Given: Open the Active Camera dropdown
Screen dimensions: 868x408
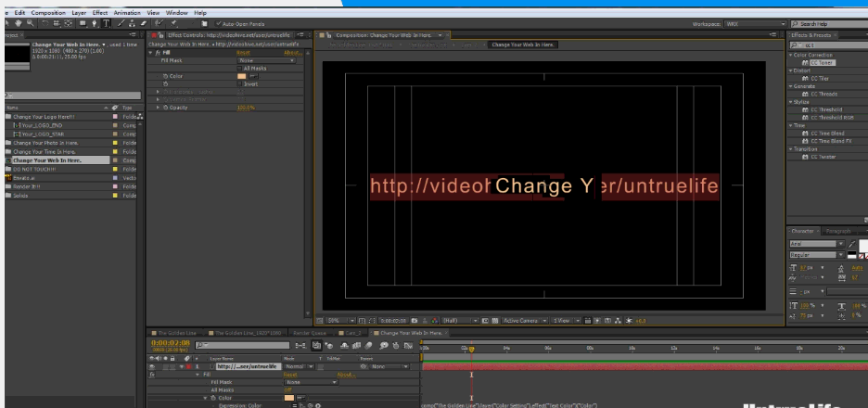Looking at the screenshot, I should coord(525,321).
